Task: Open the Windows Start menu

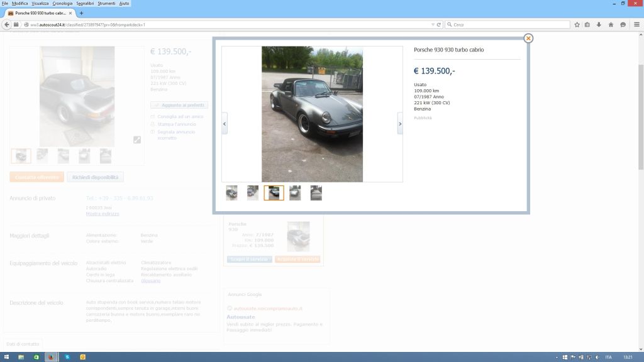Action: point(6,357)
